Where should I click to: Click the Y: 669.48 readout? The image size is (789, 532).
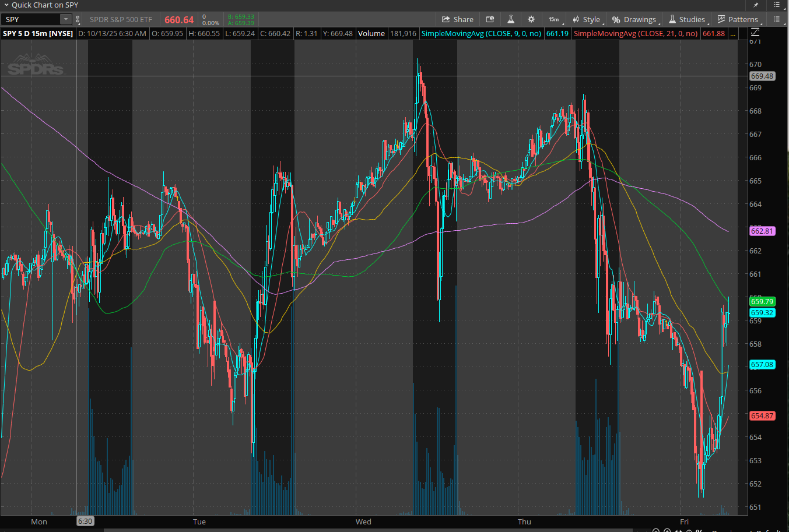pyautogui.click(x=338, y=33)
